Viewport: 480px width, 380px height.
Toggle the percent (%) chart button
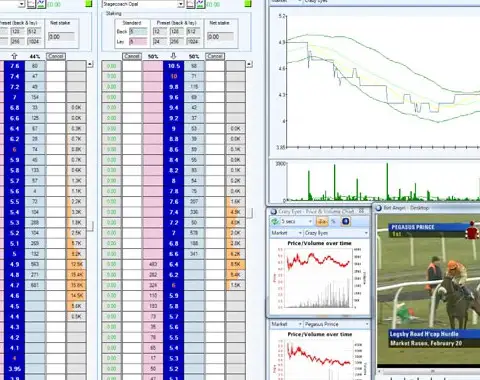click(334, 221)
